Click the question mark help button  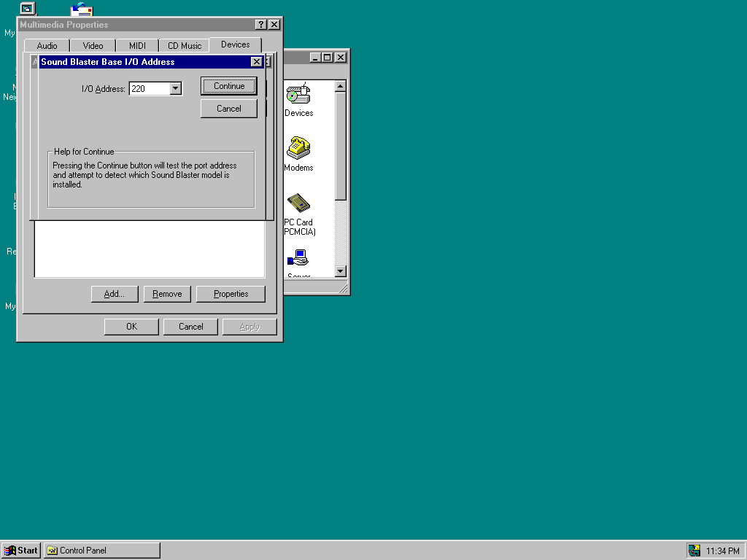click(x=261, y=25)
